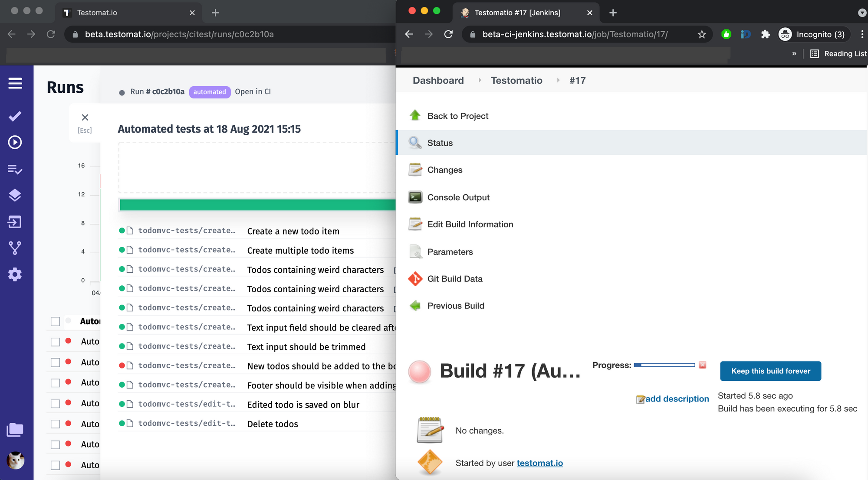Click the Dashboard breadcrumb link

coord(438,80)
